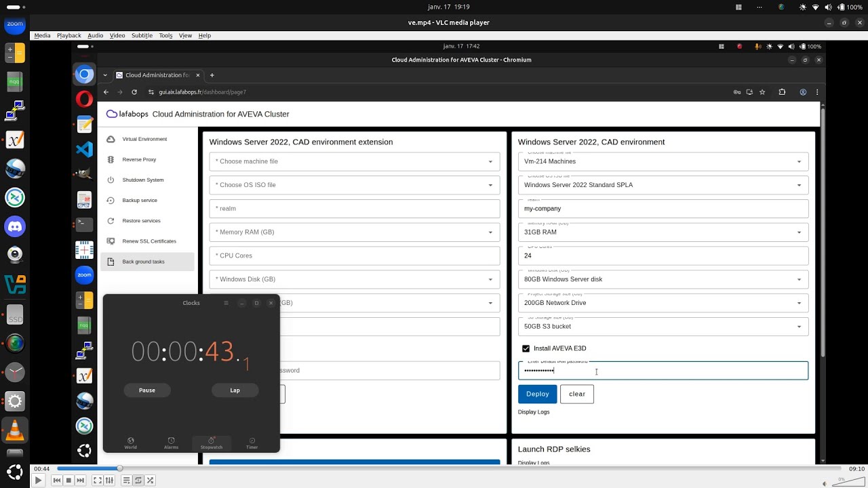Open the 50GB S3 bucket dropdown
This screenshot has width=868, height=488.
[x=663, y=327]
